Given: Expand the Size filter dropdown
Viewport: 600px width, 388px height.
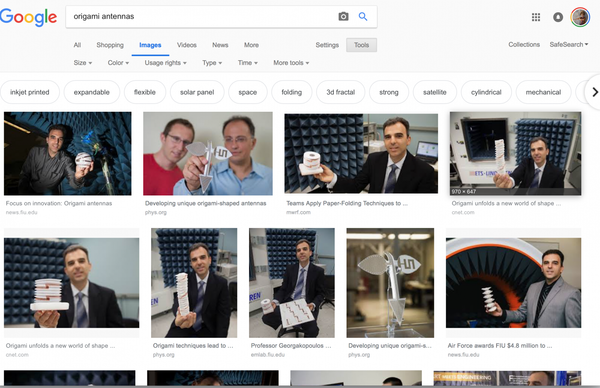Looking at the screenshot, I should click(83, 62).
